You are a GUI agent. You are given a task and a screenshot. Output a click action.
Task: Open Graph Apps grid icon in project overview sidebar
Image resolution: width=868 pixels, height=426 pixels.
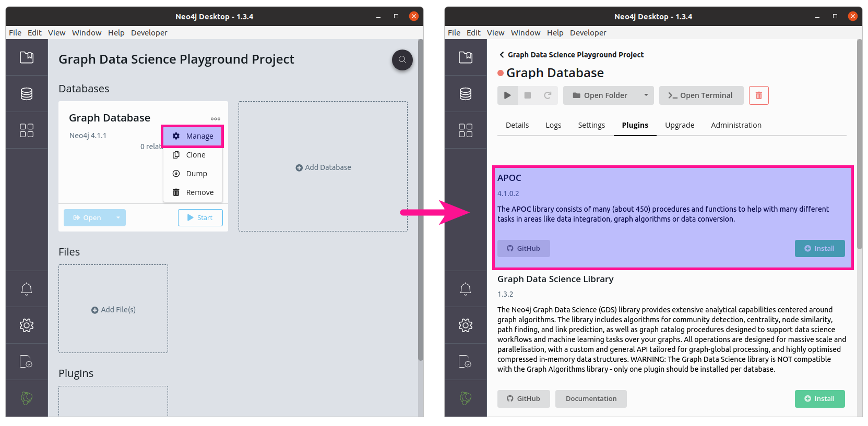tap(27, 130)
